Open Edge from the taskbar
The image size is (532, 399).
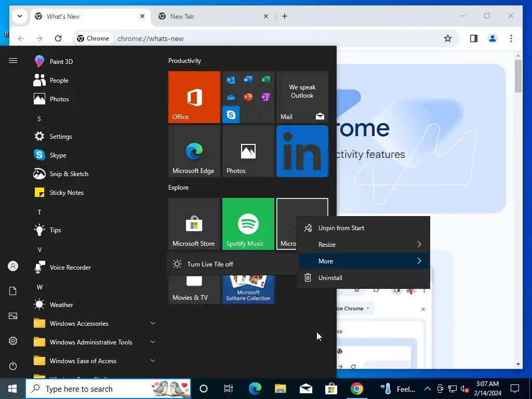pos(255,389)
